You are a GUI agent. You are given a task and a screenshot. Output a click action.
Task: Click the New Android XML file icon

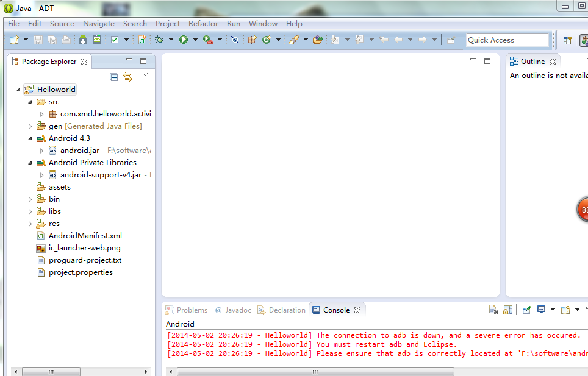point(142,40)
